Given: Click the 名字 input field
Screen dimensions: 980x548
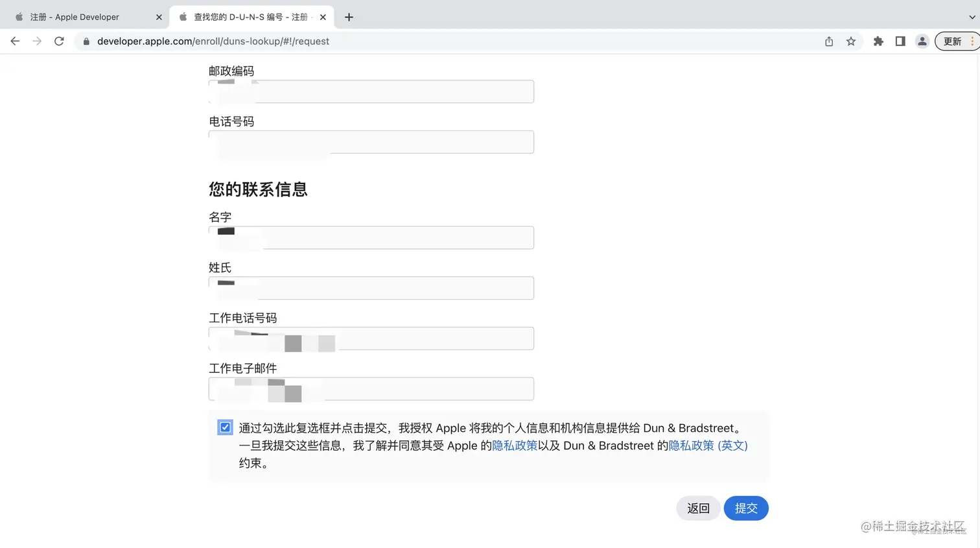Looking at the screenshot, I should [371, 237].
